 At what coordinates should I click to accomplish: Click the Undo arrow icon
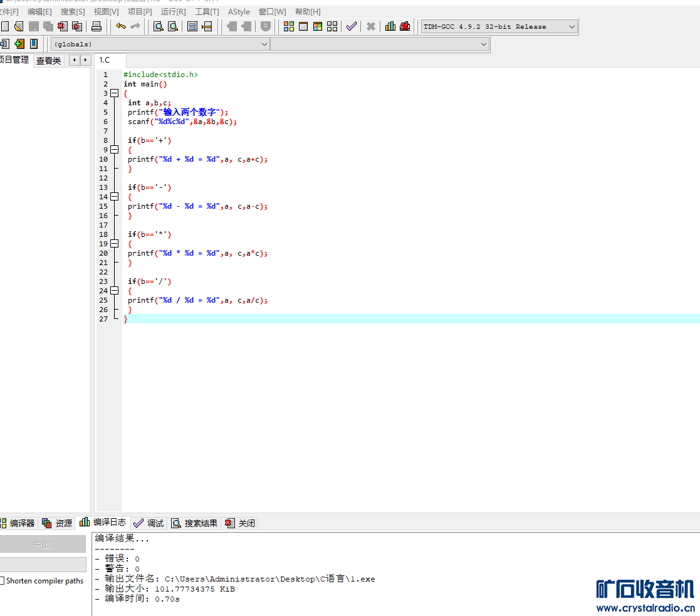click(x=120, y=26)
